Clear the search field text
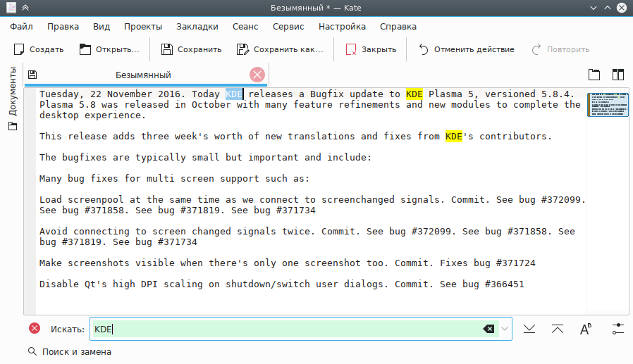The image size is (633, 364). point(488,329)
